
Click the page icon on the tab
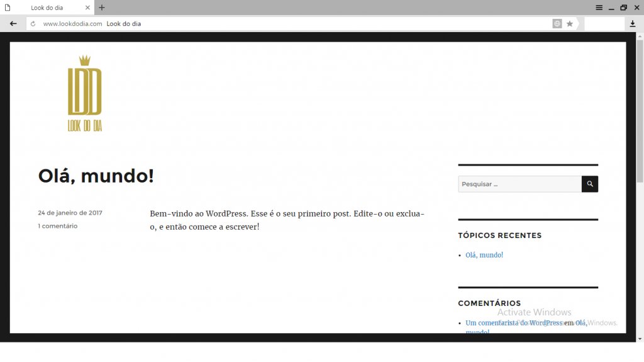8,8
